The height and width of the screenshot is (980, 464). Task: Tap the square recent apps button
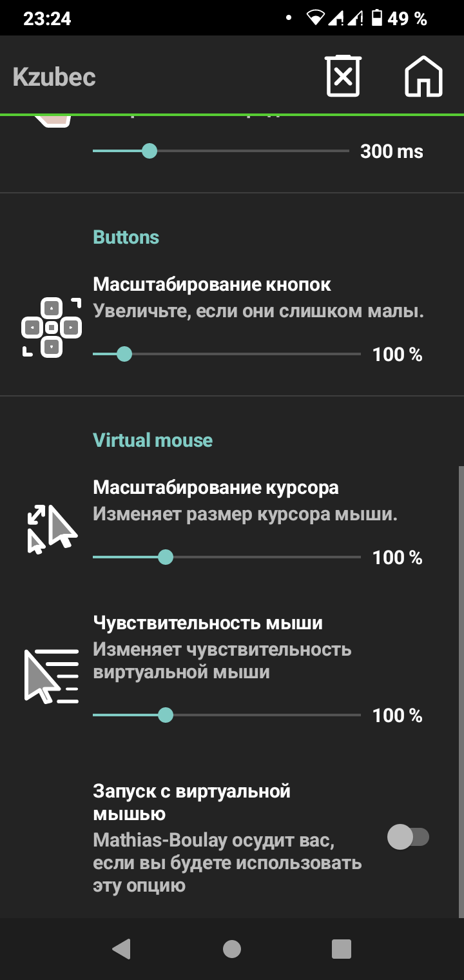[x=342, y=948]
